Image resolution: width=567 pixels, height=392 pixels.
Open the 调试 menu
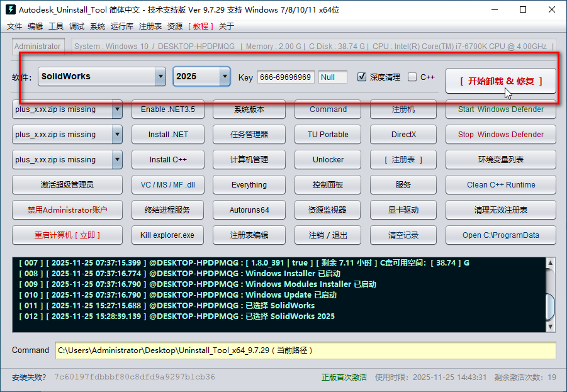click(x=77, y=26)
